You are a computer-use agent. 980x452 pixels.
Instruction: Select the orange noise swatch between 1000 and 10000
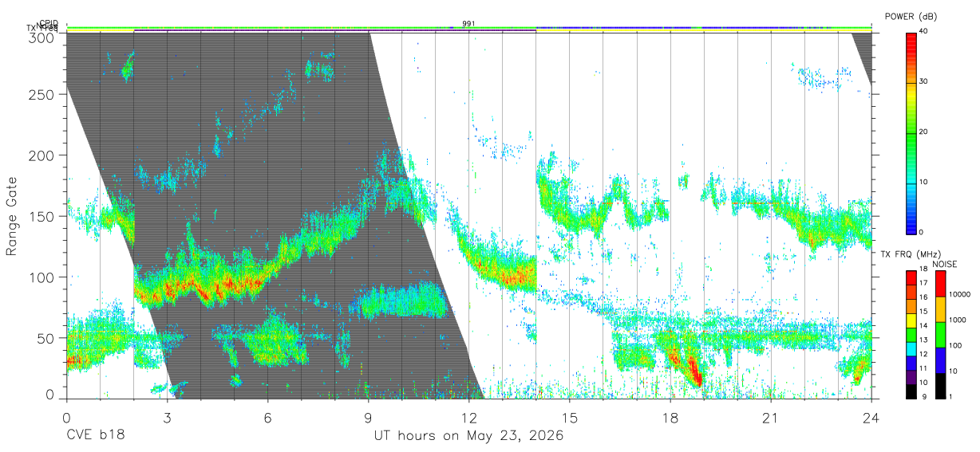coord(940,309)
